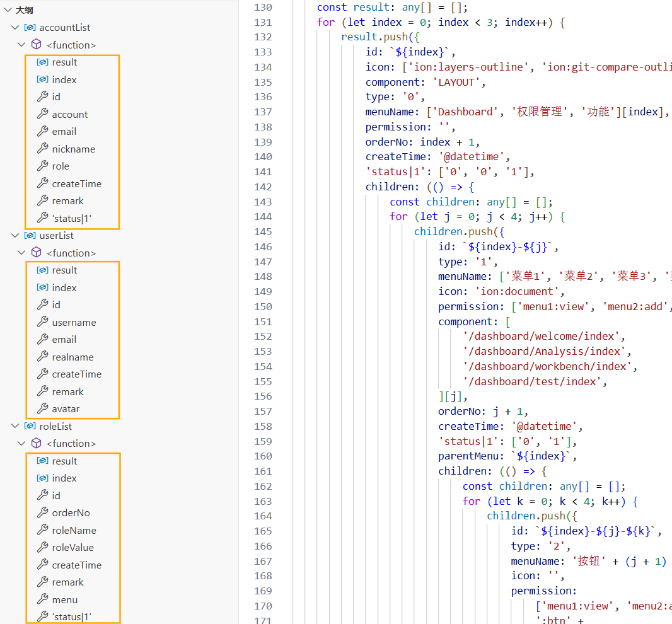Click '/dashboard/welcome/index' in the code
Image resolution: width=672 pixels, height=624 pixels.
[542, 336]
